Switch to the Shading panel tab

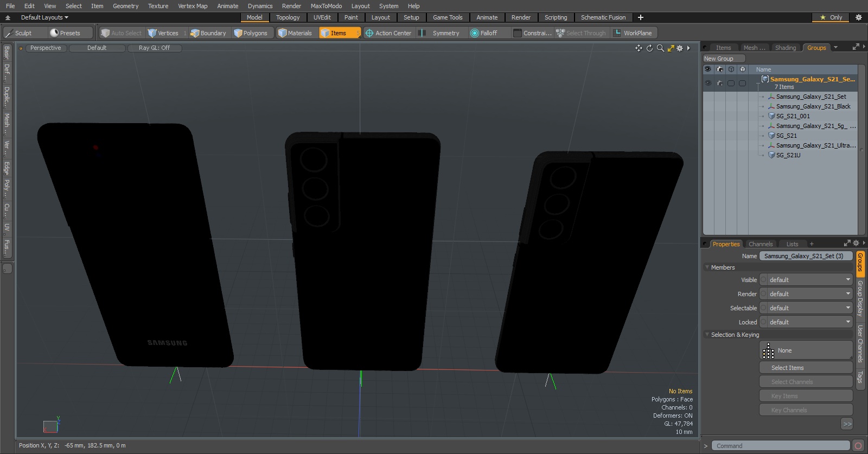coord(785,48)
